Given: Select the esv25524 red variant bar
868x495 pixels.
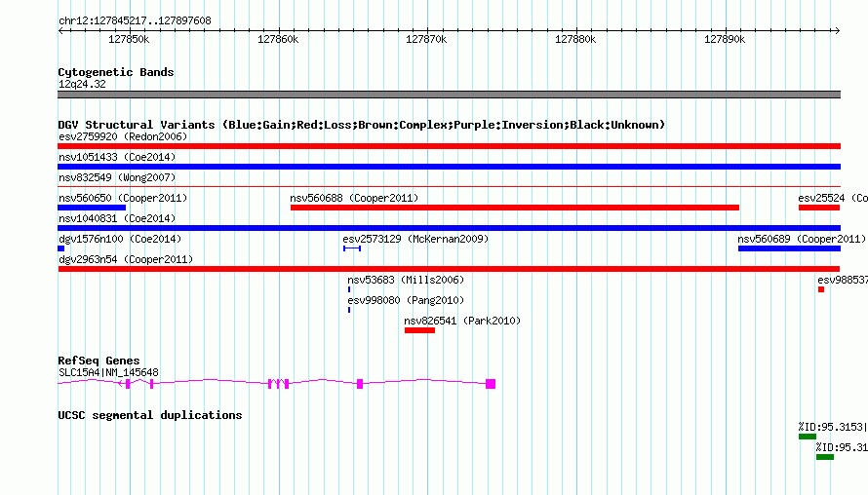Looking at the screenshot, I should coord(819,208).
